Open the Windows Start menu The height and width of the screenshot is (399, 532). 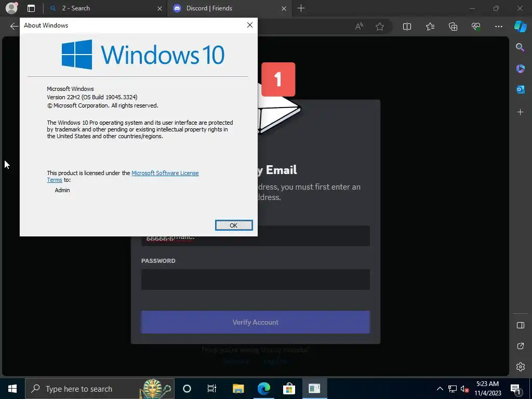(x=12, y=389)
